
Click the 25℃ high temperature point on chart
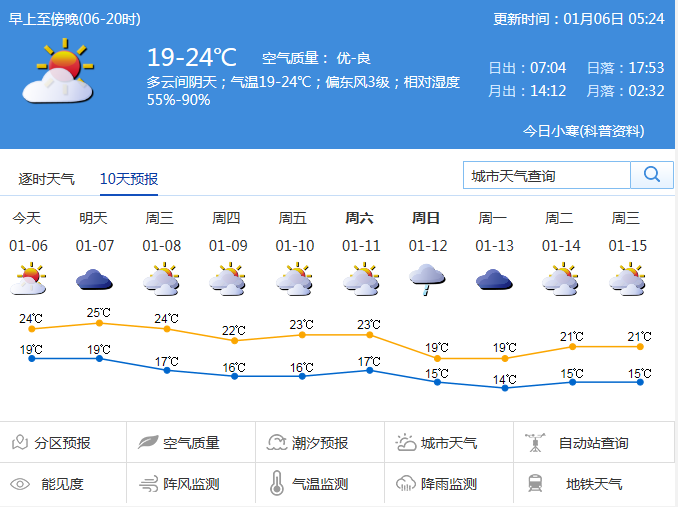click(99, 323)
